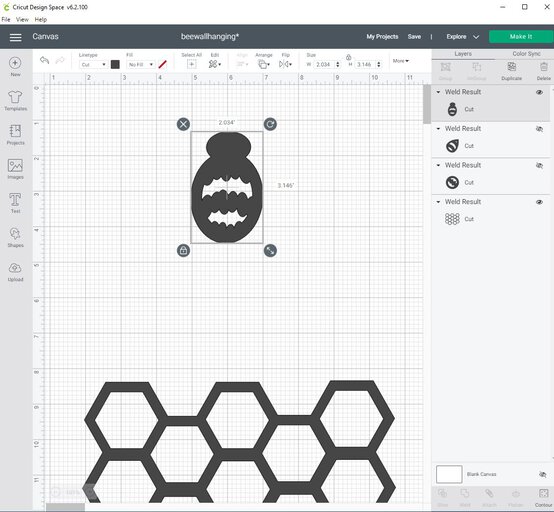554x512 pixels.
Task: Select the honeycomb shape on canvas
Action: [240, 442]
